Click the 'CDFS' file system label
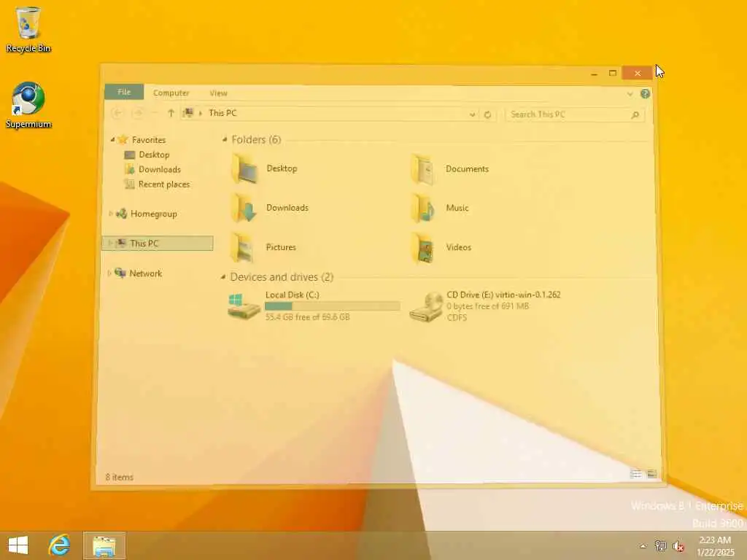This screenshot has height=560, width=747. 457,318
